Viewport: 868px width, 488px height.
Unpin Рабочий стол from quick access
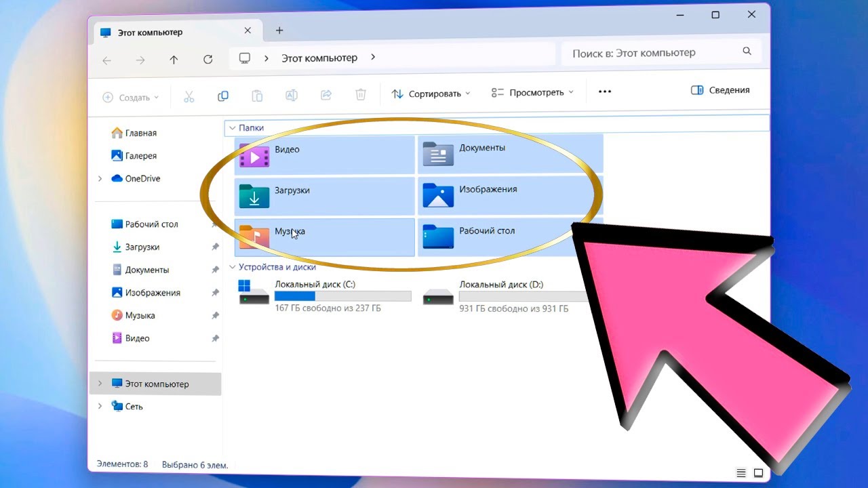click(215, 224)
